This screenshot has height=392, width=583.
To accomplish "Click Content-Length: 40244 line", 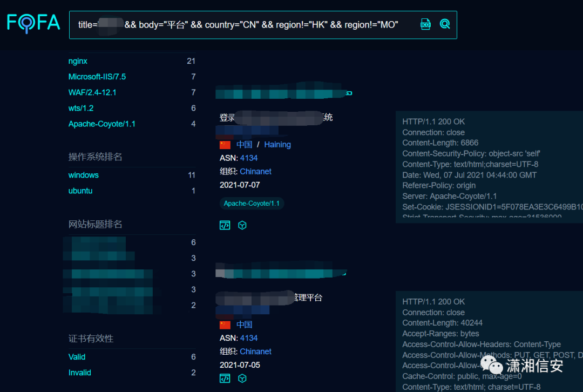I will 443,323.
